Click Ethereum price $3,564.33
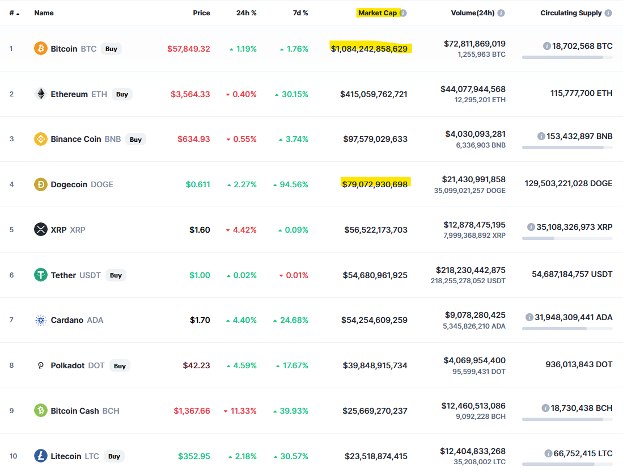 190,94
